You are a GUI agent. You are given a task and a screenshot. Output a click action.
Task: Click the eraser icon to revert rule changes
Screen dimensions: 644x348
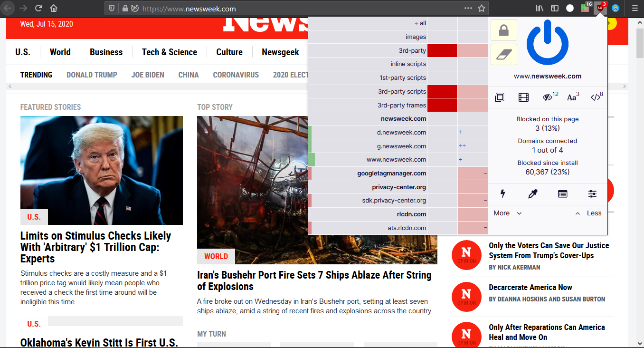(503, 54)
